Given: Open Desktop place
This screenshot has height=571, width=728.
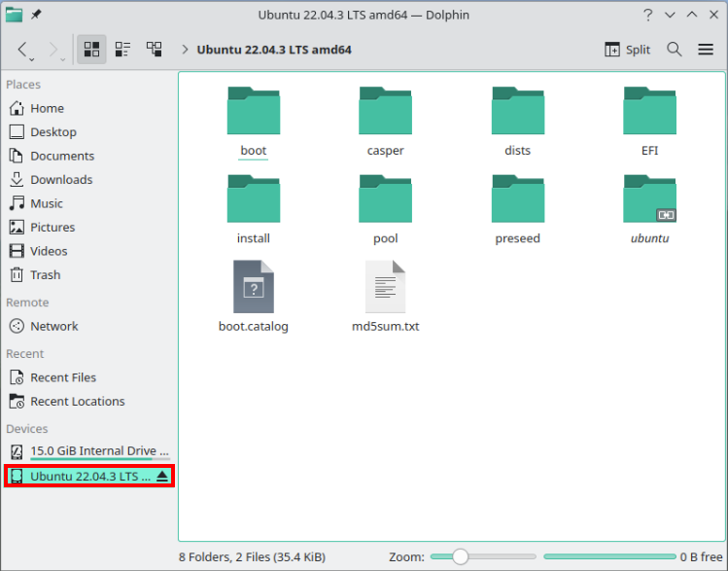Looking at the screenshot, I should tap(87, 132).
